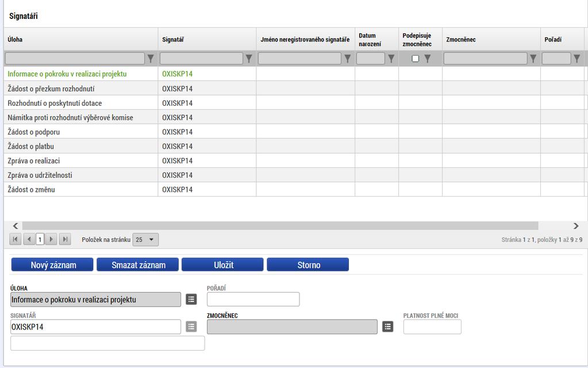The height and width of the screenshot is (368, 588).
Task: Open filter icon for Datum narození column
Action: point(391,59)
